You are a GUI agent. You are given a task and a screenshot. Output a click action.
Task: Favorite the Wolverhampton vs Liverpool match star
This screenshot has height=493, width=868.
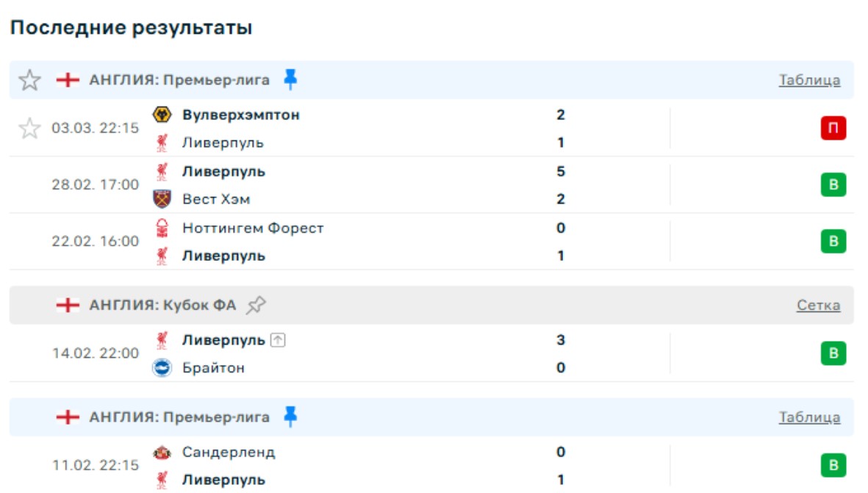(x=29, y=129)
